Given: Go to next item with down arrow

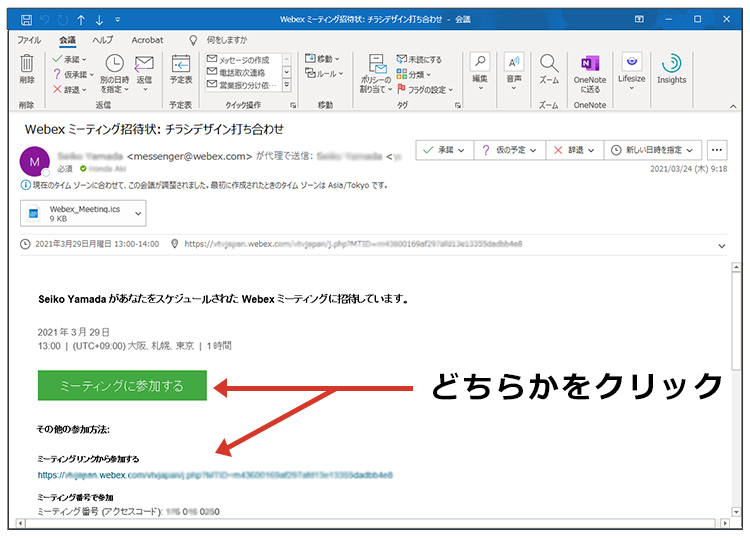Looking at the screenshot, I should point(99,20).
